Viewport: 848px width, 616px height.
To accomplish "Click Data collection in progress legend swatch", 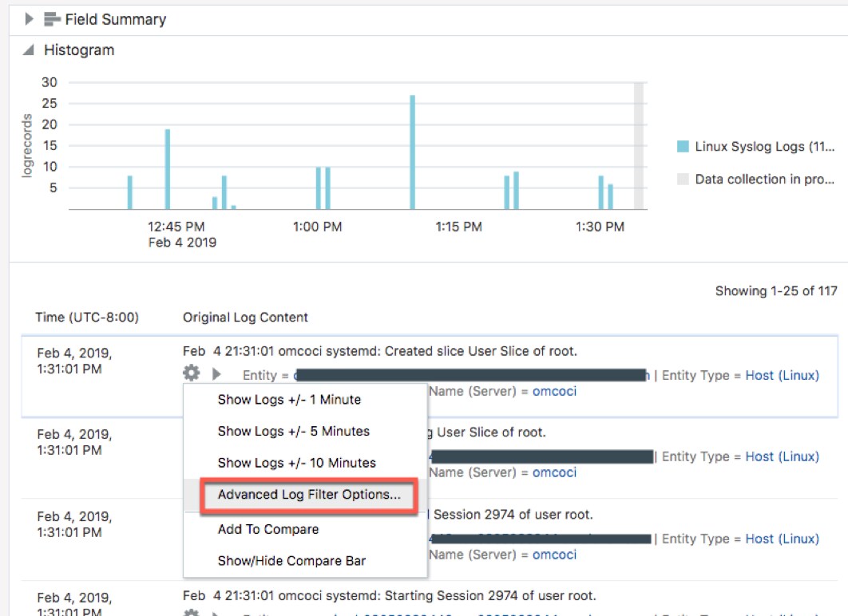I will click(683, 180).
